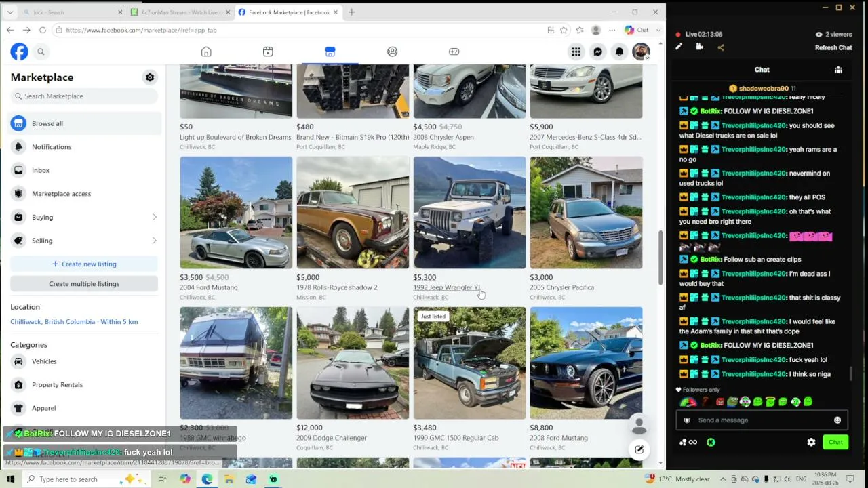Click the compose new message pencil icon
The image size is (868, 488).
point(639,449)
